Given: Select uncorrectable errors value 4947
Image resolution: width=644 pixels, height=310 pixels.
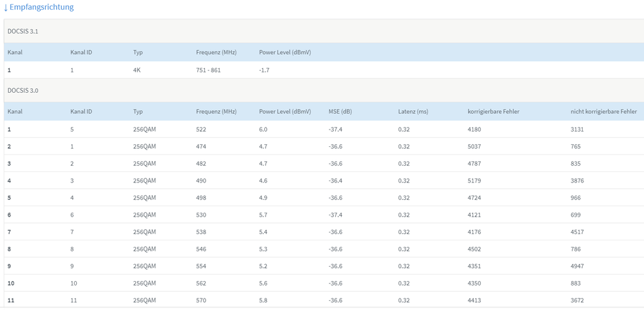Looking at the screenshot, I should pos(578,266).
